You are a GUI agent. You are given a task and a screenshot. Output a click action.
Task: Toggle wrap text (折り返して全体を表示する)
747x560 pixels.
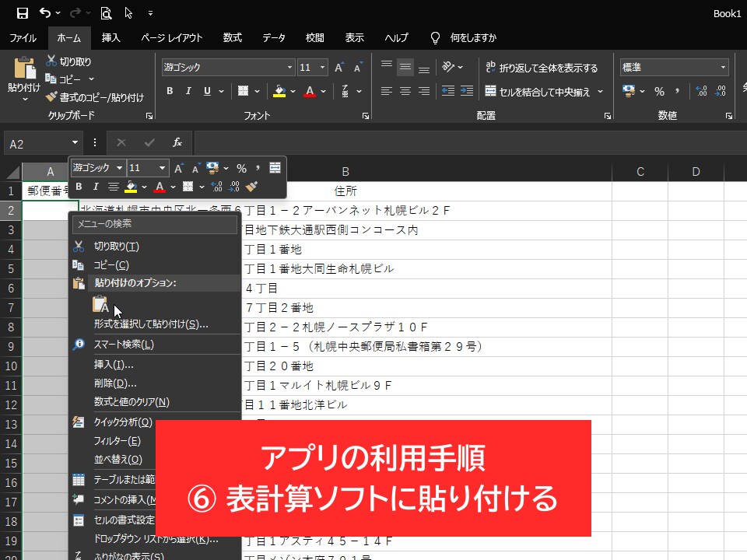[542, 68]
